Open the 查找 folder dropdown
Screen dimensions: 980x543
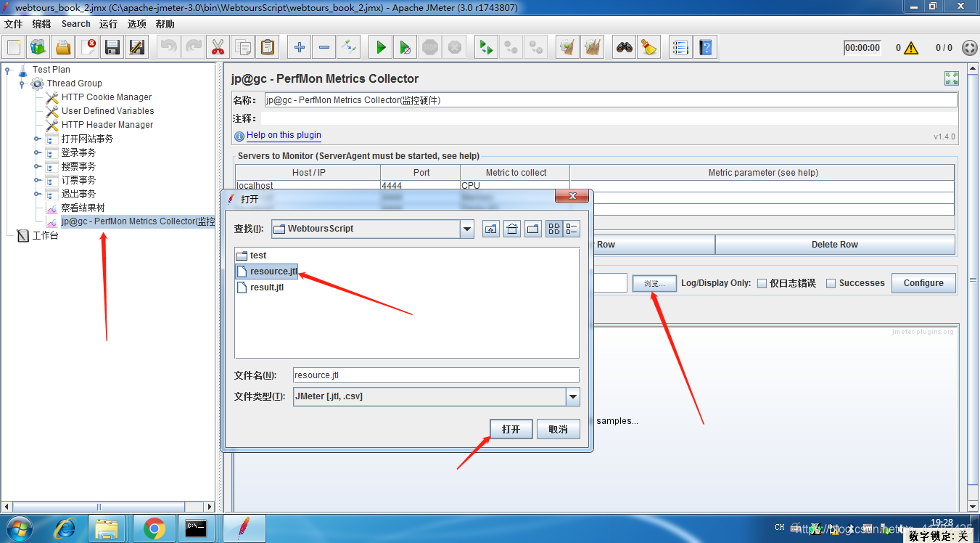[x=466, y=229]
